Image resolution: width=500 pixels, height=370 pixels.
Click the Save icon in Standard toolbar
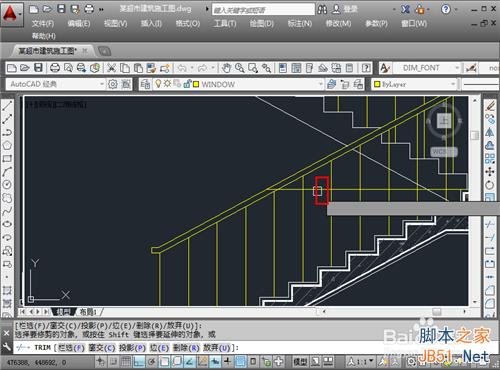pyautogui.click(x=39, y=68)
